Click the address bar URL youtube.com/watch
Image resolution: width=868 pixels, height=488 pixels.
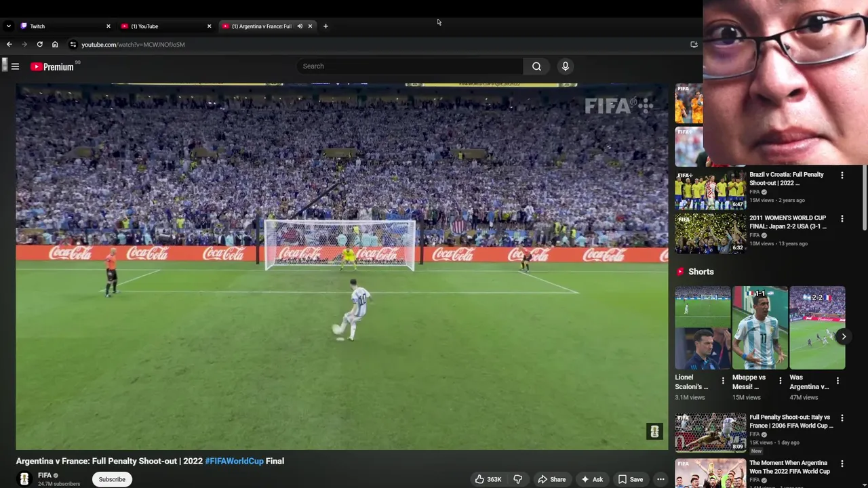(x=133, y=45)
